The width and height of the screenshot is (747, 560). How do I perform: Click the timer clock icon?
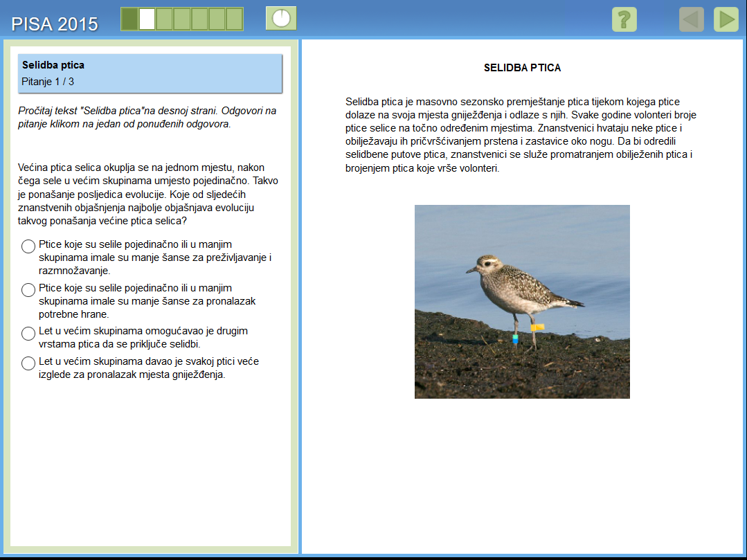281,19
